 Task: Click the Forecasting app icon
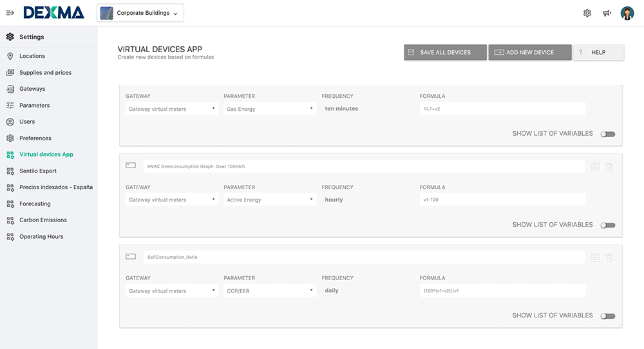tap(10, 204)
